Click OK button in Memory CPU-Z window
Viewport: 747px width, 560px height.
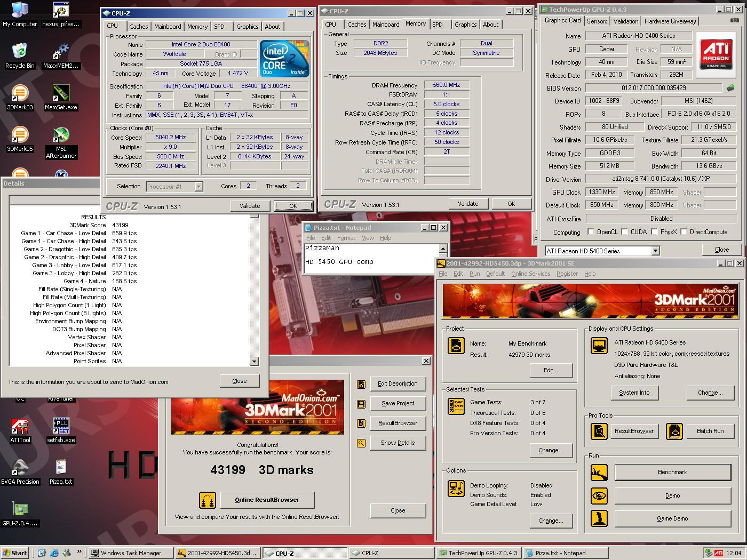pyautogui.click(x=511, y=204)
